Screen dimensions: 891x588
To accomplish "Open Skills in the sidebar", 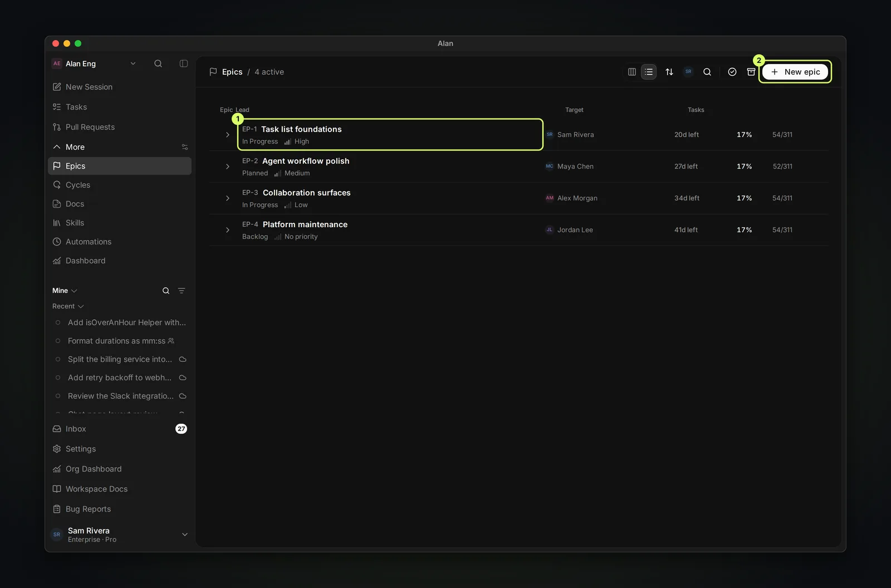I will pyautogui.click(x=120, y=223).
